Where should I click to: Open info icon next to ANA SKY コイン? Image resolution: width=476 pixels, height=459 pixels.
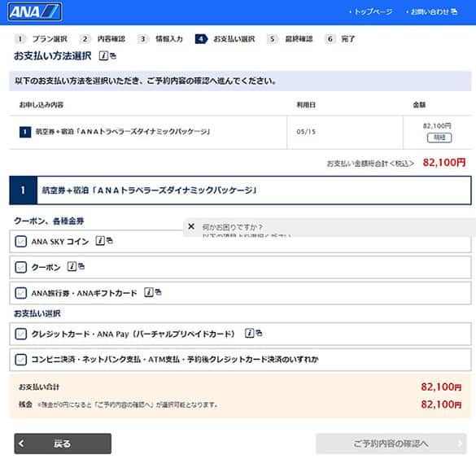(100, 241)
